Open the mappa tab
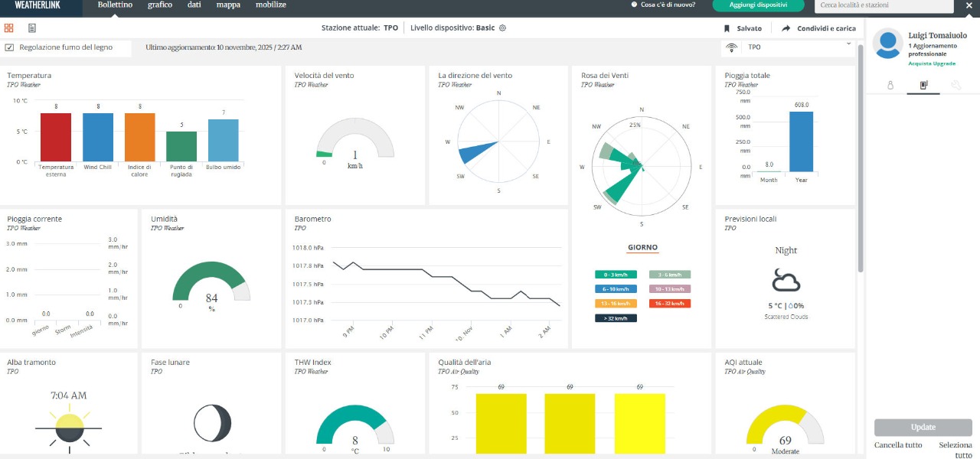This screenshot has width=980, height=459. click(x=228, y=5)
